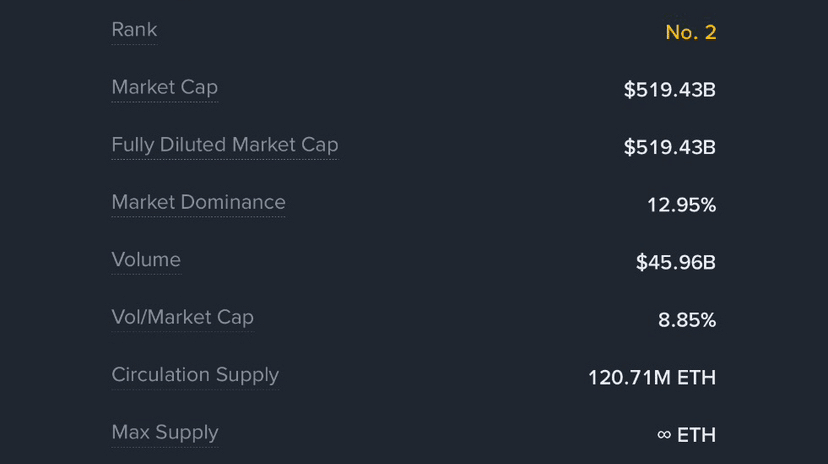
Task: Click ETH unit after 120.71M
Action: [x=696, y=378]
